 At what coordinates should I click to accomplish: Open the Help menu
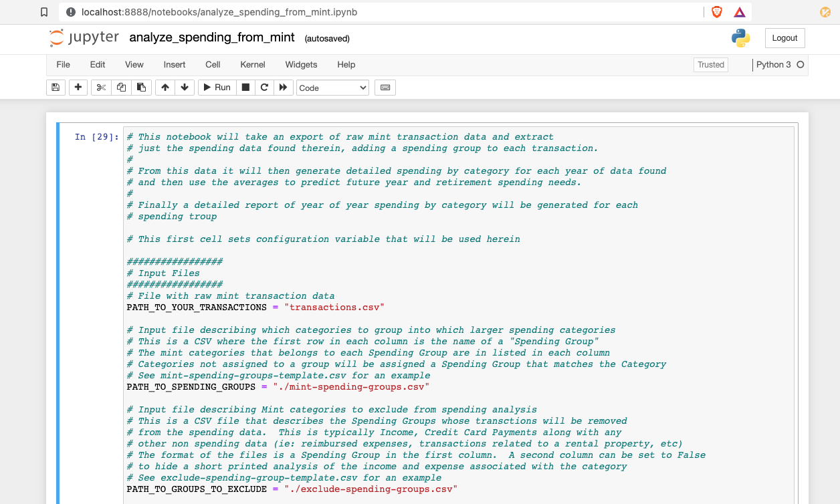point(346,65)
